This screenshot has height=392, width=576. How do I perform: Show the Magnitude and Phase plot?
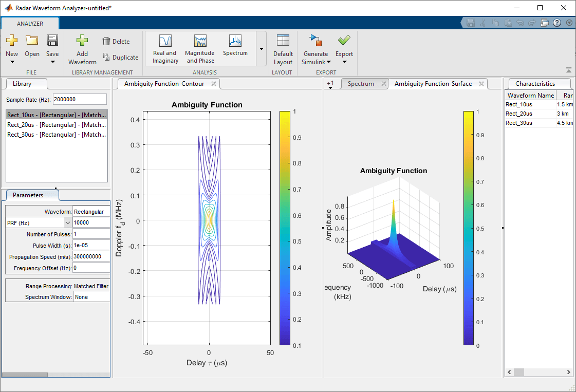tap(200, 49)
